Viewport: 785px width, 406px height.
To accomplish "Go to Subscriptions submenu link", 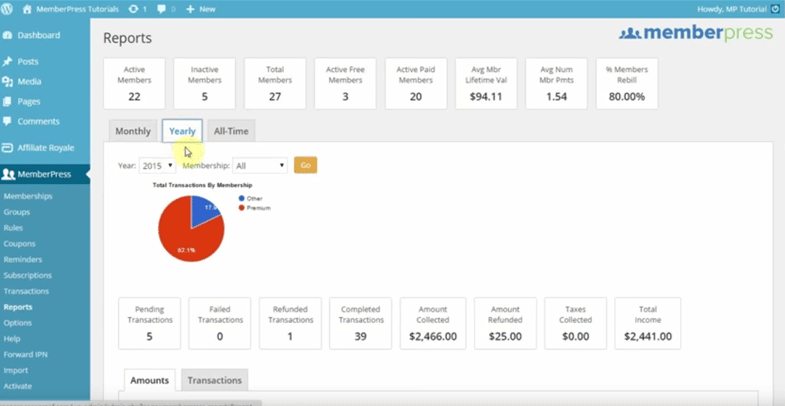I will [x=28, y=275].
